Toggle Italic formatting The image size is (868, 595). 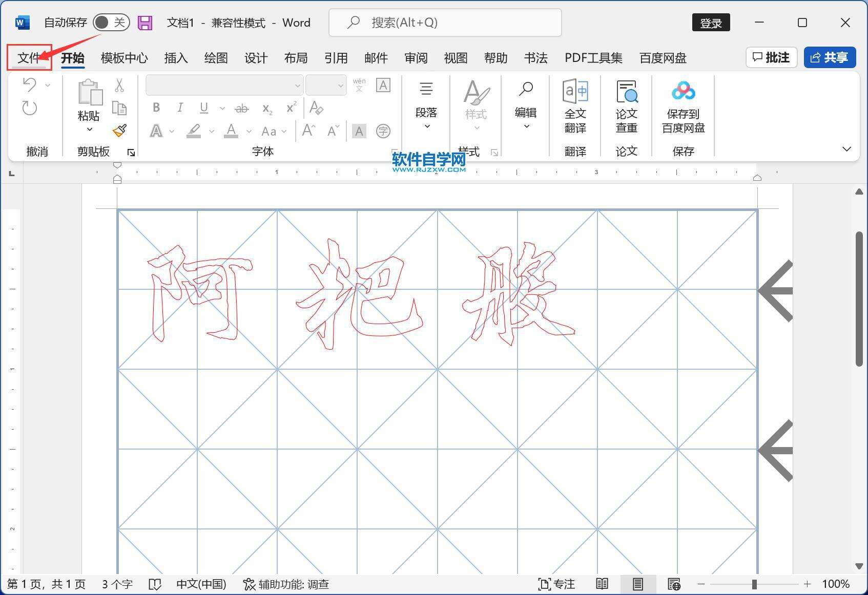180,108
